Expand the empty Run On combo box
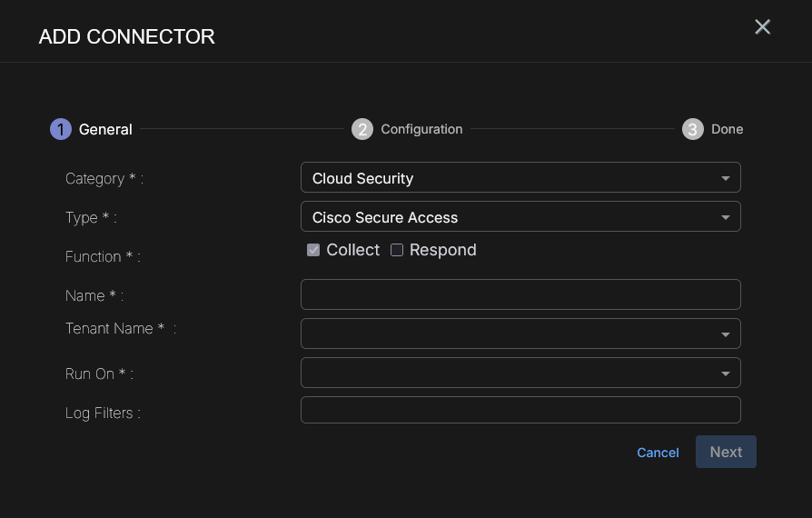 [x=509, y=373]
